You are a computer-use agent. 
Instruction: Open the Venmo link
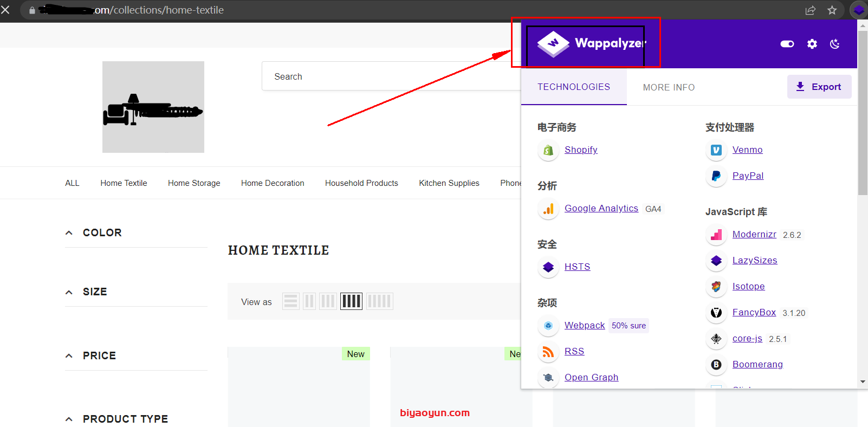[x=748, y=150]
